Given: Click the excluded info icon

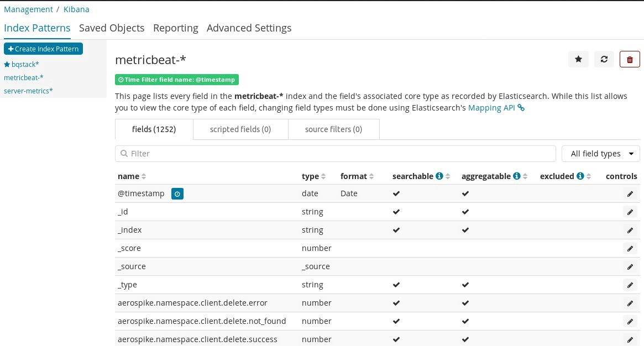Looking at the screenshot, I should click(x=580, y=176).
